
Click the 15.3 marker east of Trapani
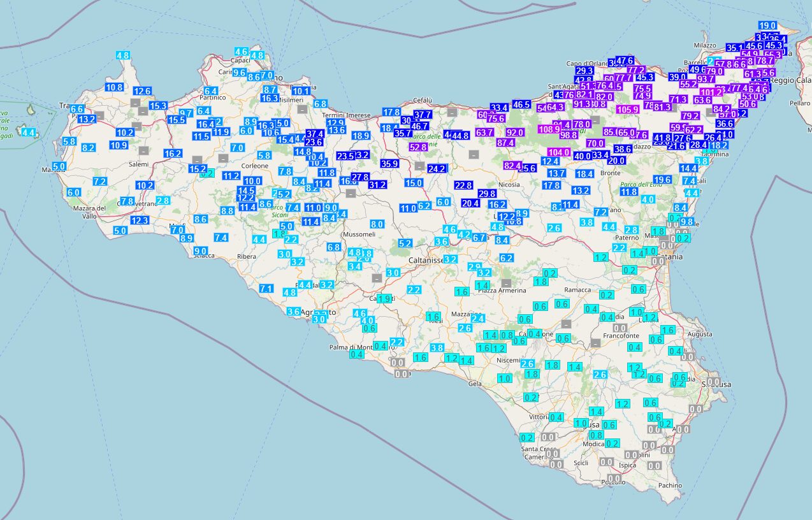[x=158, y=106]
